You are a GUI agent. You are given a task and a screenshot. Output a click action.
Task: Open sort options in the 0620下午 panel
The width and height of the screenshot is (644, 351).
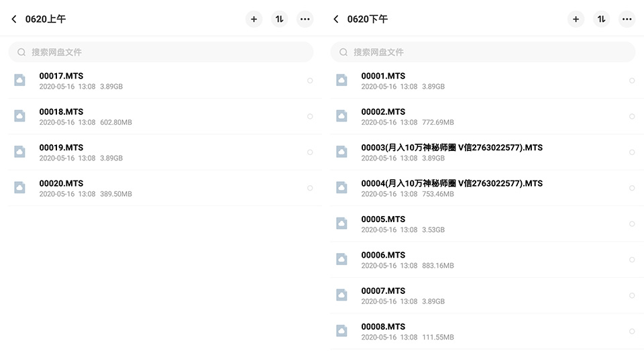click(601, 19)
